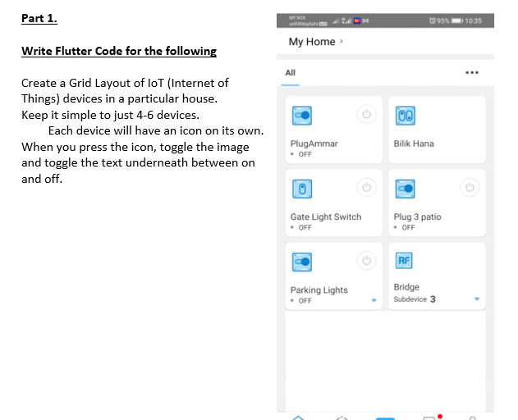Click the 10:35 clock in status bar

pos(473,21)
